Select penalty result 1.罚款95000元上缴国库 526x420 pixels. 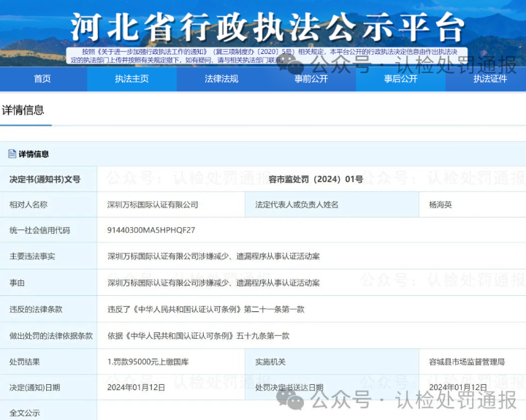(x=148, y=362)
